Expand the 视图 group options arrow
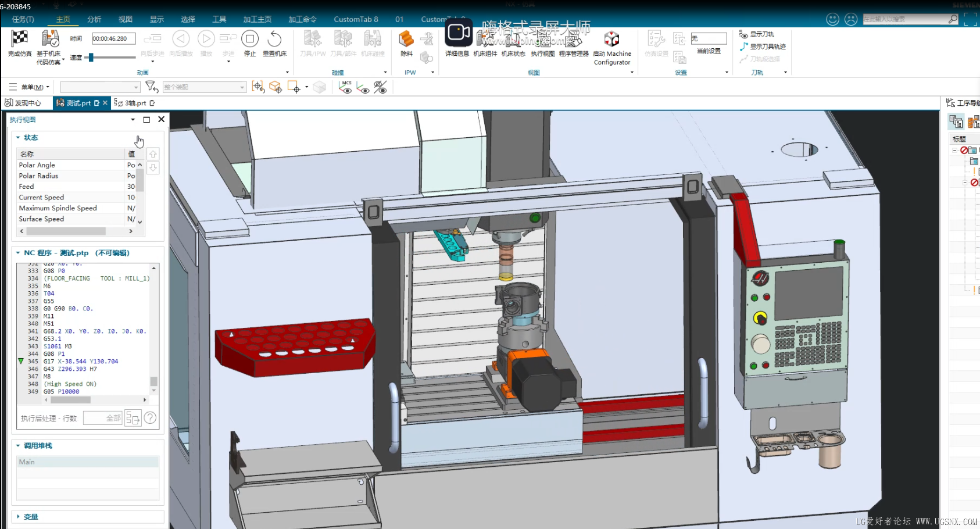Screen dimensions: 980x529 click(632, 73)
